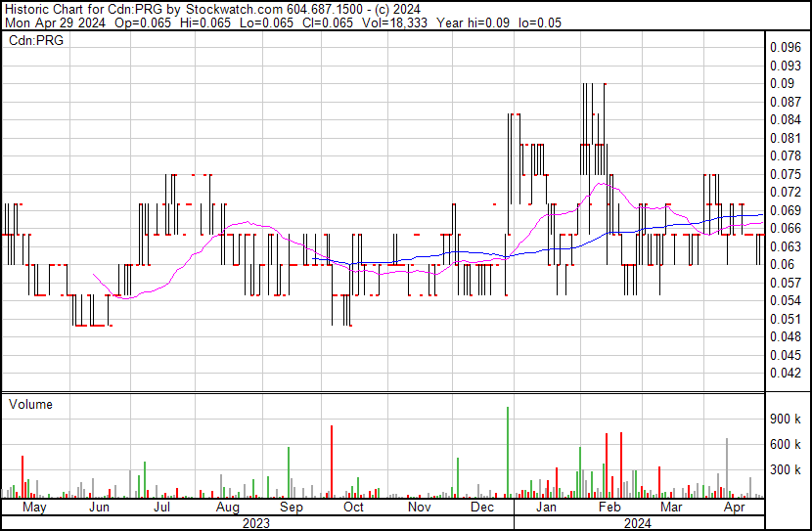This screenshot has width=812, height=531.
Task: Click the Aug month label
Action: tap(228, 508)
